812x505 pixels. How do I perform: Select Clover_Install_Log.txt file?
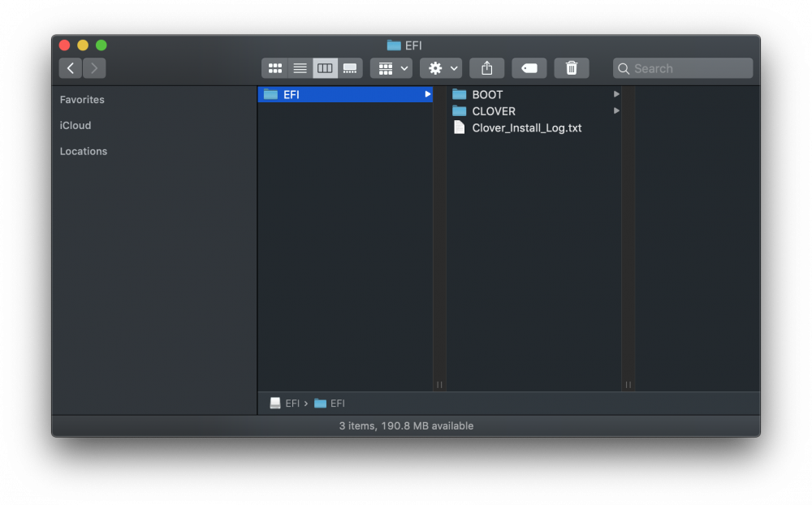(534, 127)
